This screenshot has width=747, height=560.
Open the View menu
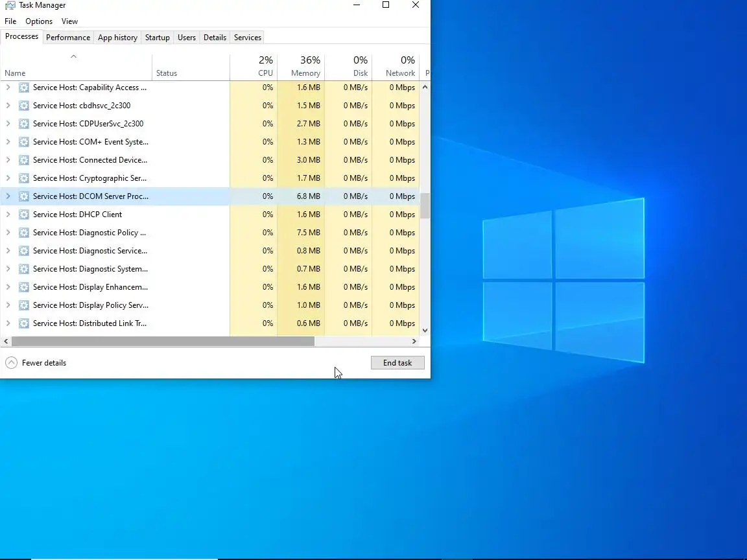[x=69, y=21]
